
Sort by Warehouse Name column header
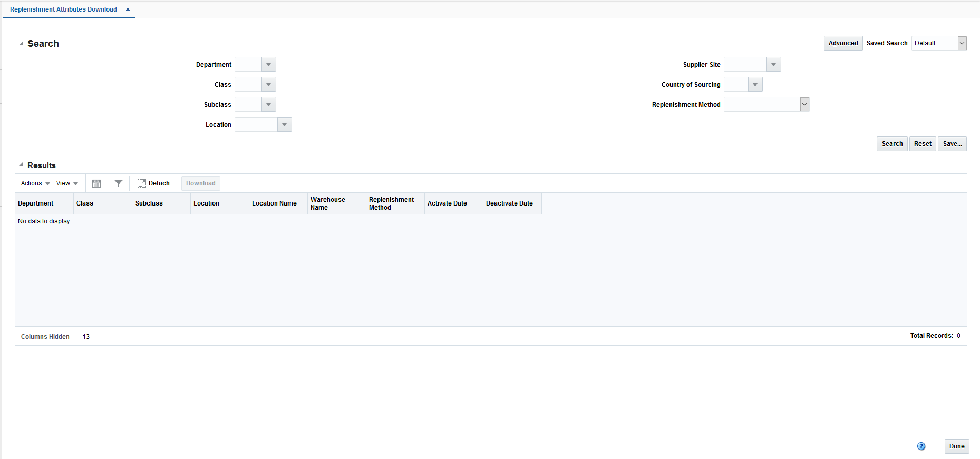coord(337,203)
